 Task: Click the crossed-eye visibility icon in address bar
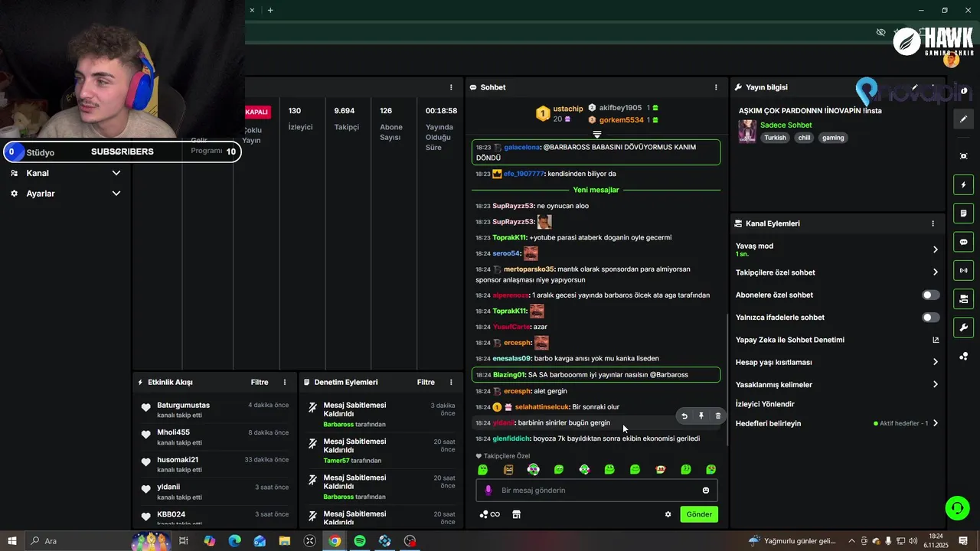coord(880,32)
